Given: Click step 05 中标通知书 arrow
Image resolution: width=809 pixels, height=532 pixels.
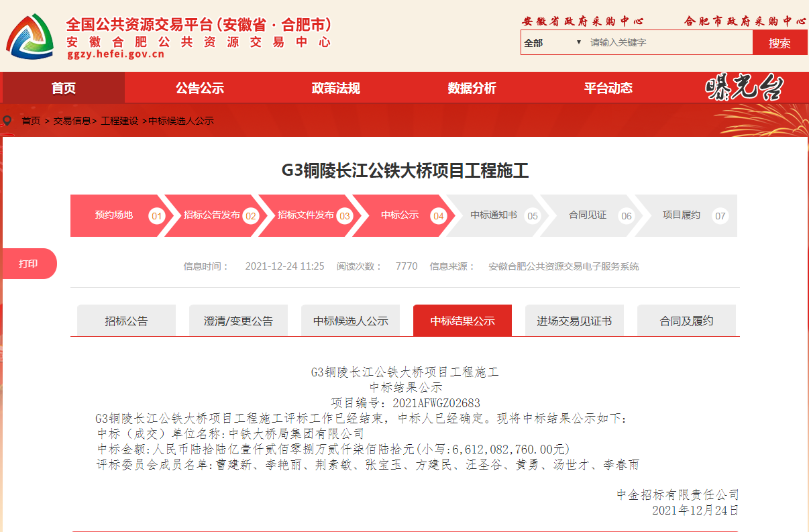Looking at the screenshot, I should coord(494,215).
